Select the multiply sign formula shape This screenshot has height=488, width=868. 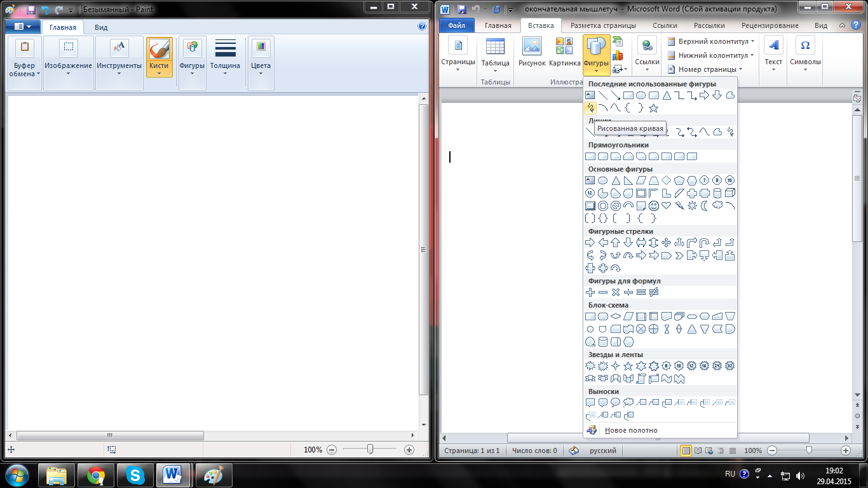coord(616,292)
